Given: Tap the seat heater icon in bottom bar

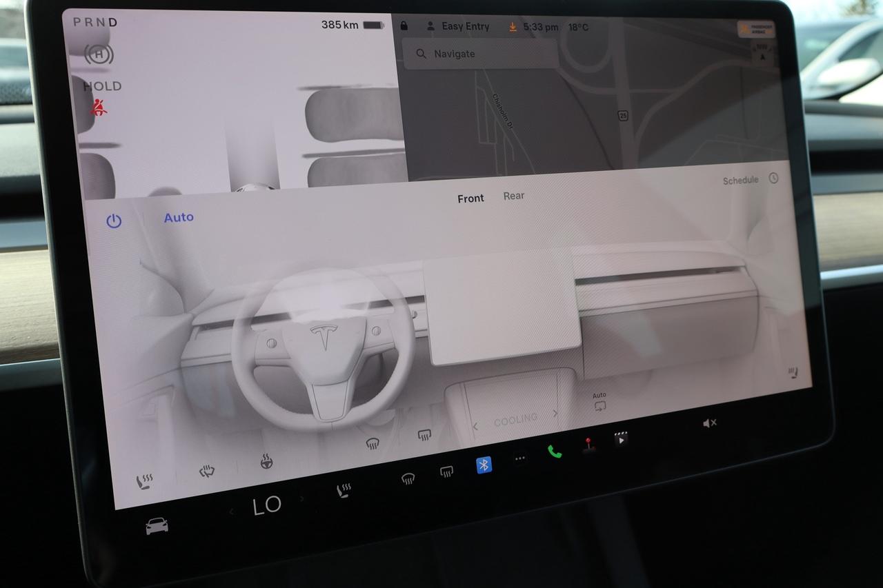Looking at the screenshot, I should tap(343, 491).
